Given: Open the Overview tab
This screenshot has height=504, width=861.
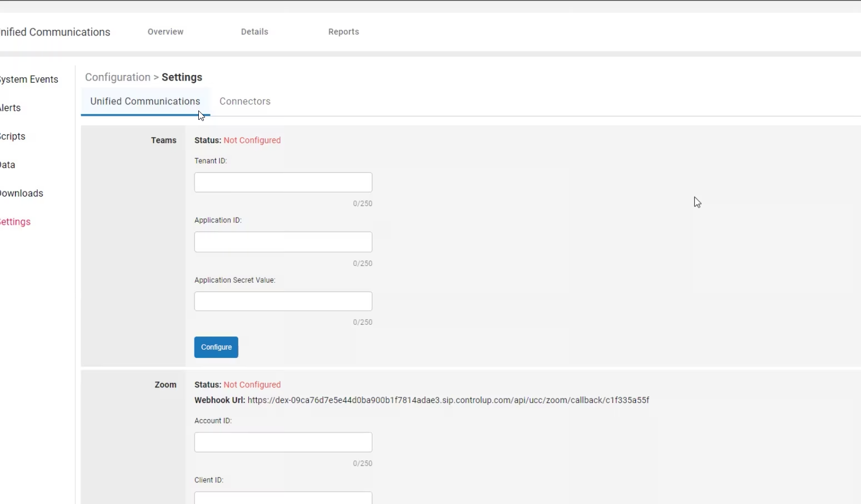Looking at the screenshot, I should click(x=166, y=32).
